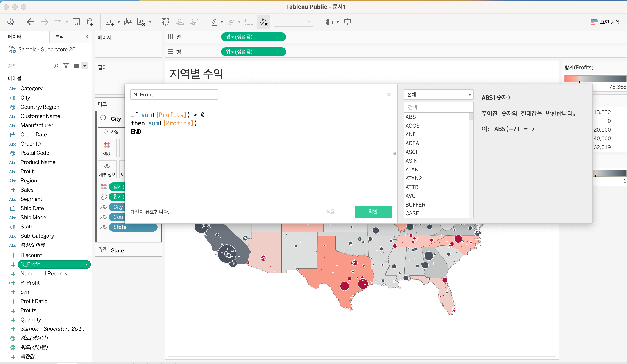Screen dimensions: 627x364
Task: Click the 적용 Apply button
Action: (x=330, y=212)
